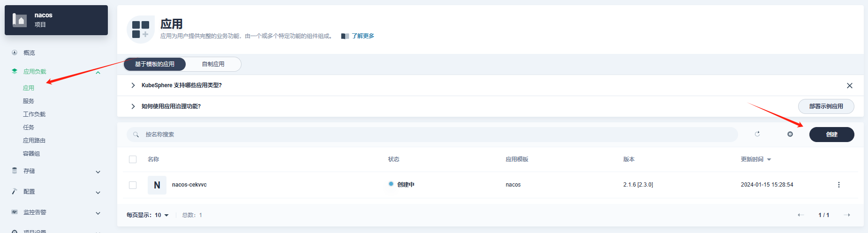Toggle the select-all header checkbox
Viewport: 868px width, 233px height.
point(133,159)
